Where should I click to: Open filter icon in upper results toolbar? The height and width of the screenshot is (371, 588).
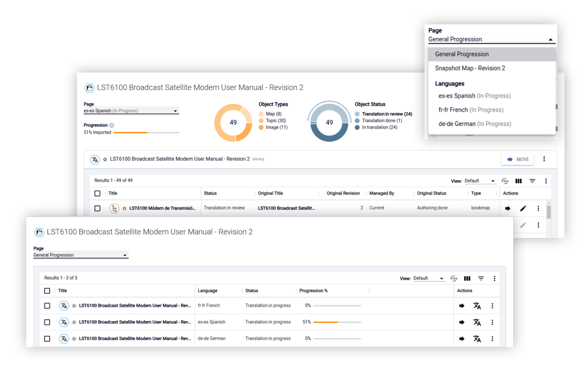click(x=532, y=181)
